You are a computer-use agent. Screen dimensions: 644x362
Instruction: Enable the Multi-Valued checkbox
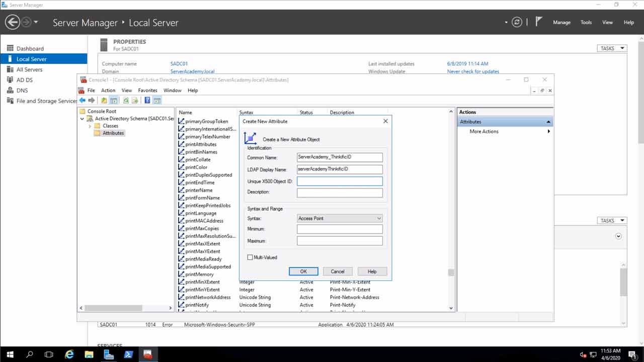(x=250, y=257)
